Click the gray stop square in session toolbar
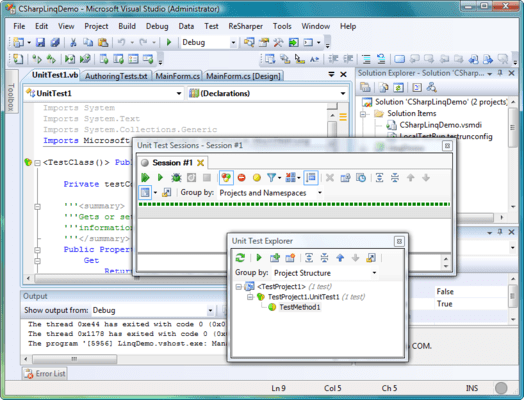The image size is (524, 400). click(x=207, y=178)
